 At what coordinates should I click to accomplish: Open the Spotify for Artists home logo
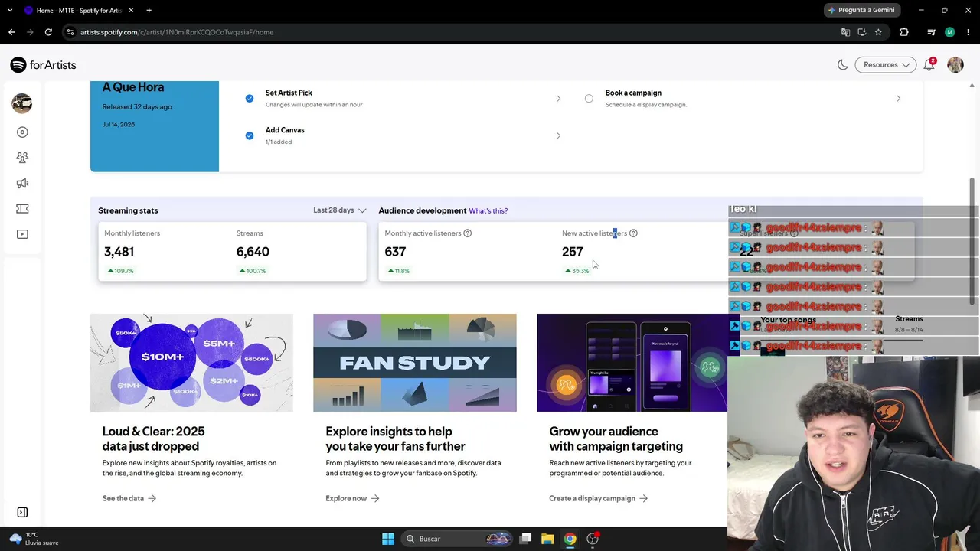(x=43, y=65)
